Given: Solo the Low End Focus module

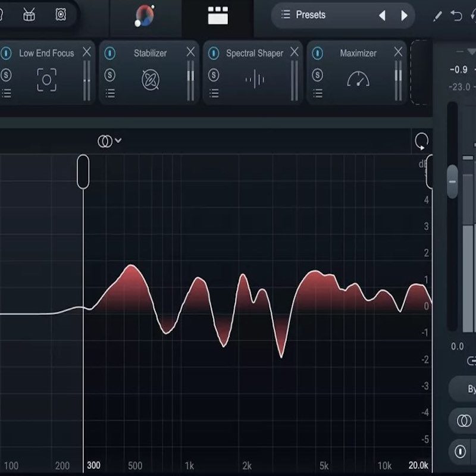Looking at the screenshot, I should pos(6,75).
